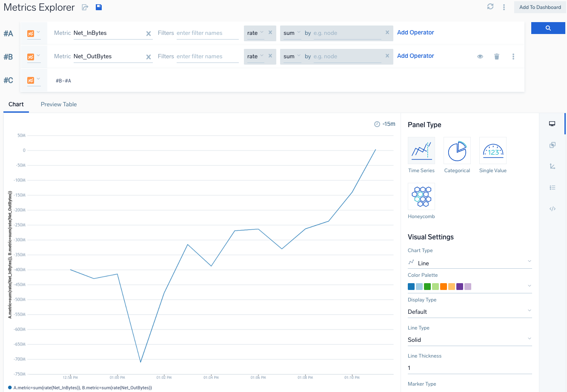567x392 pixels.
Task: Click Add To Dashboard button
Action: point(540,7)
